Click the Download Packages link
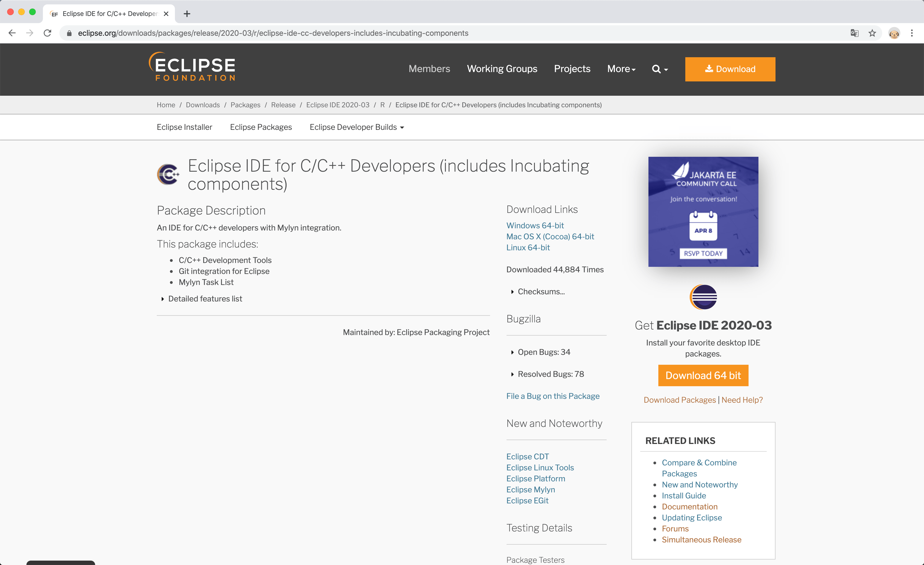The width and height of the screenshot is (924, 565). pos(680,400)
